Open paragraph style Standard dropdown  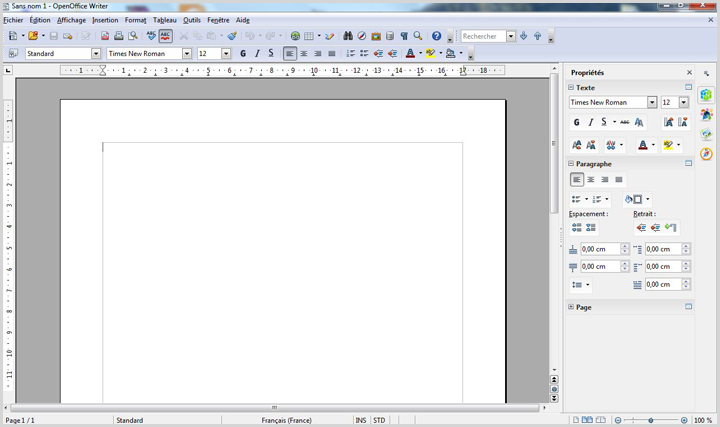coord(96,53)
